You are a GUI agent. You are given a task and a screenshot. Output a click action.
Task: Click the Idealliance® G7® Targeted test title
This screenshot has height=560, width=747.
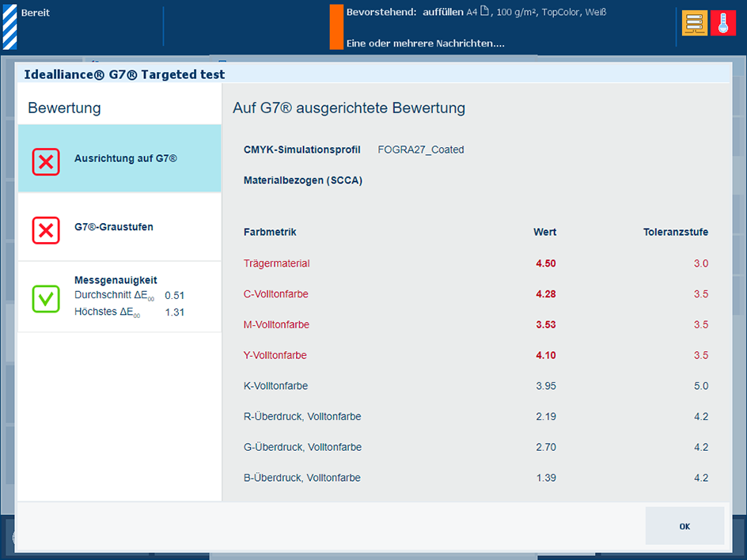(124, 74)
